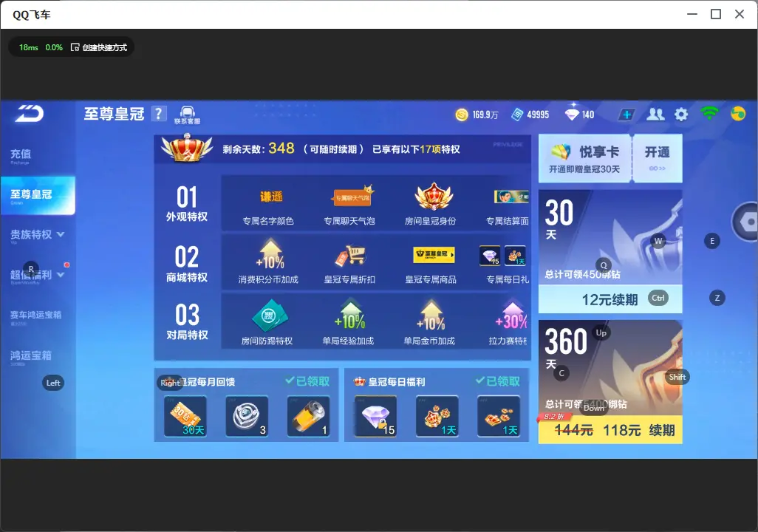Click the 02 商城特权 category label
This screenshot has height=532, width=758.
[x=187, y=264]
